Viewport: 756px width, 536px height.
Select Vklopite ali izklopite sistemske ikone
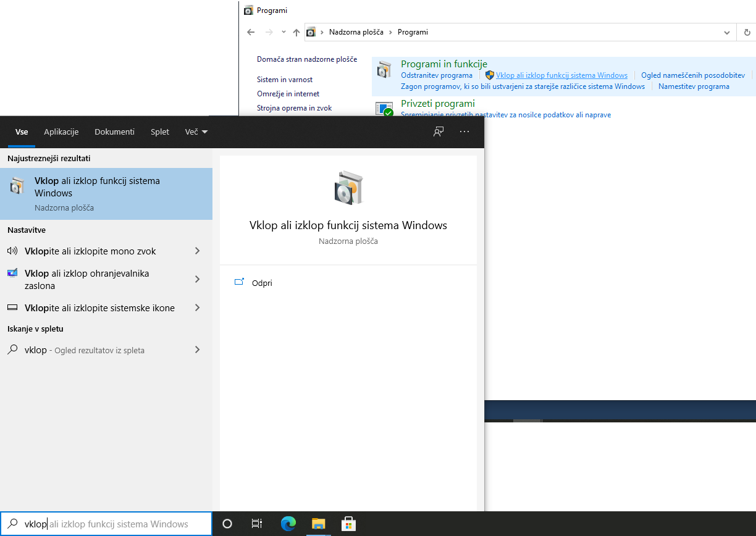pos(106,308)
